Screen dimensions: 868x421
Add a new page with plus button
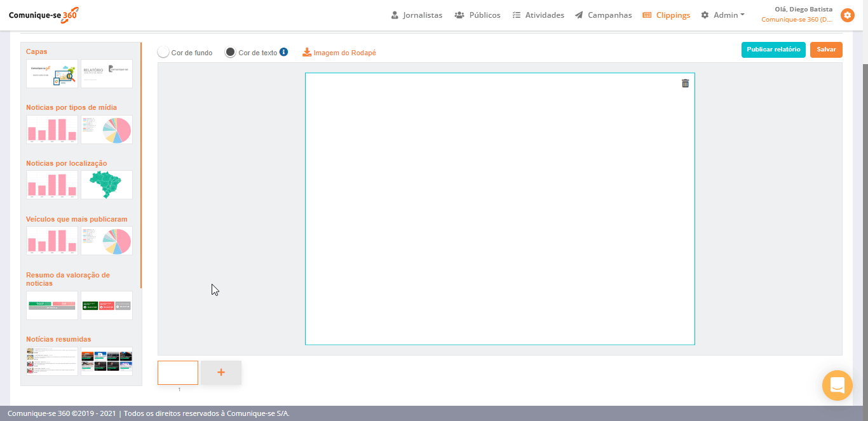(221, 373)
